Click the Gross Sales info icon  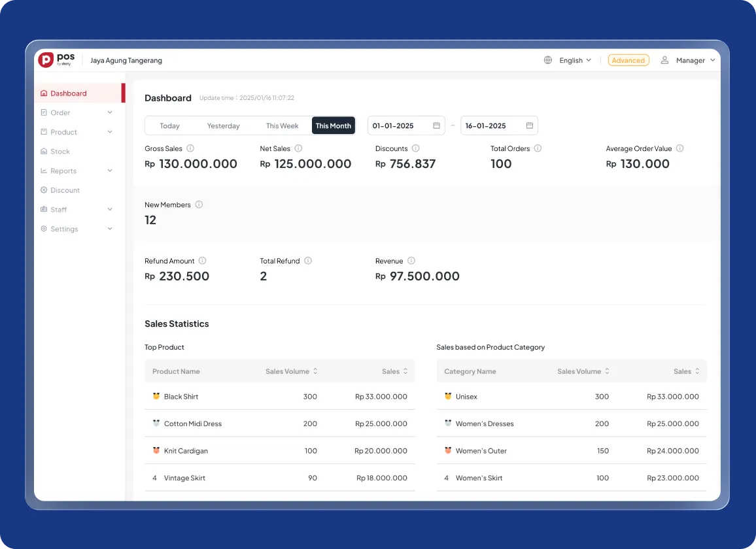pos(190,148)
